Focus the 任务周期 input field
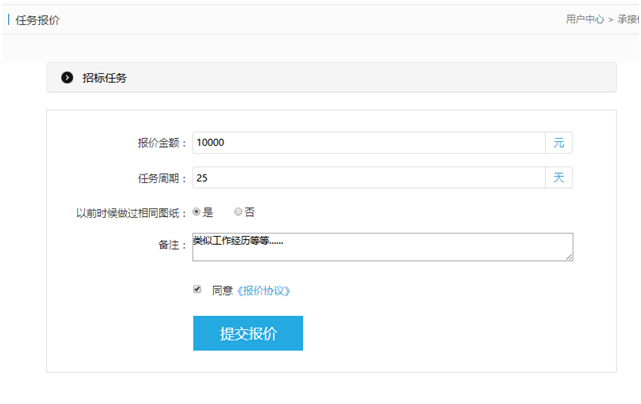Image resolution: width=641 pixels, height=404 pixels. tap(369, 177)
